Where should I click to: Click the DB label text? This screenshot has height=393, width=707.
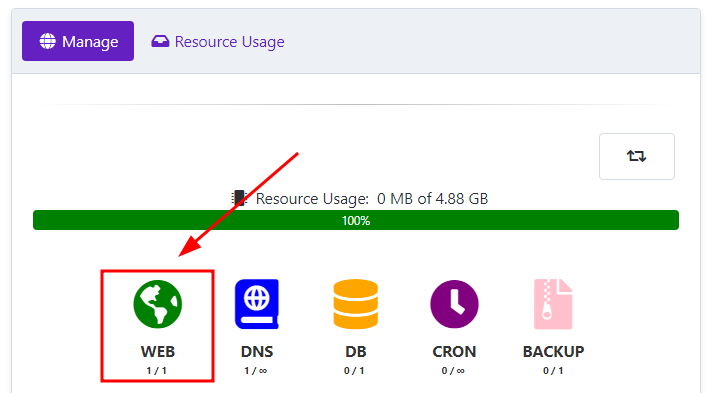pos(355,352)
